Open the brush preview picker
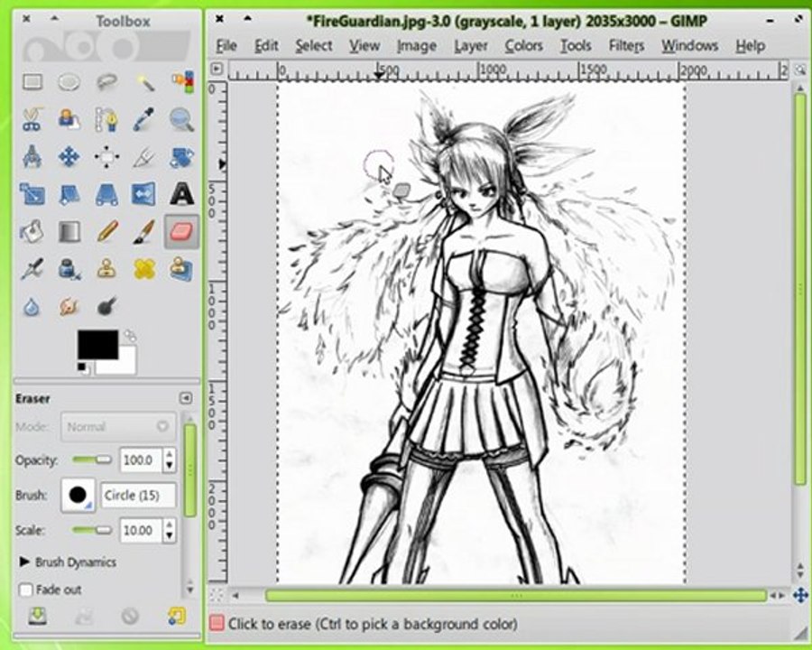 coord(78,495)
